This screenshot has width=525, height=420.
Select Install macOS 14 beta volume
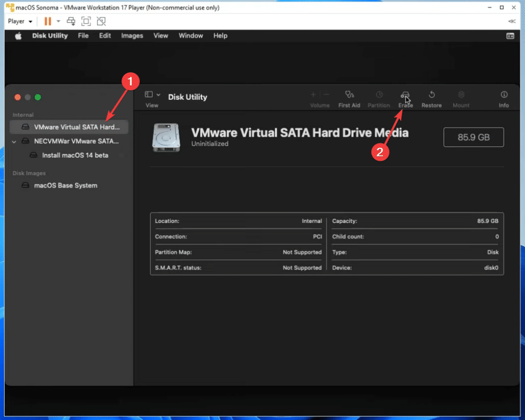pyautogui.click(x=69, y=155)
